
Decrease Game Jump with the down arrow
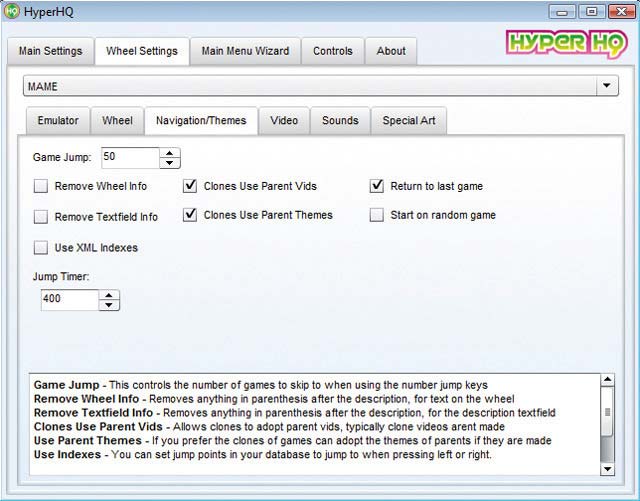[x=170, y=163]
